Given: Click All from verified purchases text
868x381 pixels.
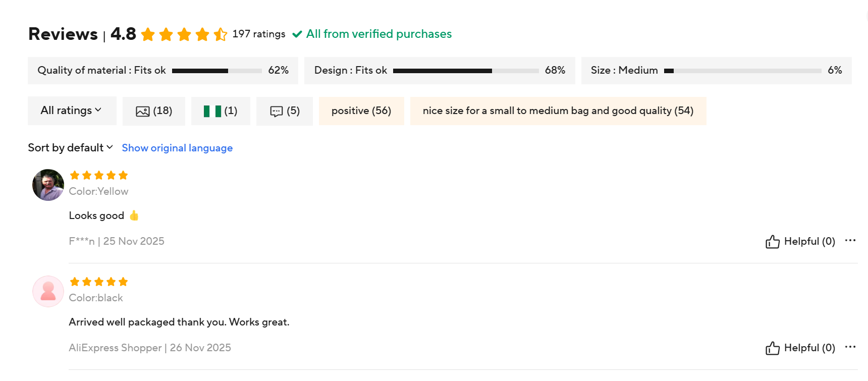Looking at the screenshot, I should (378, 34).
